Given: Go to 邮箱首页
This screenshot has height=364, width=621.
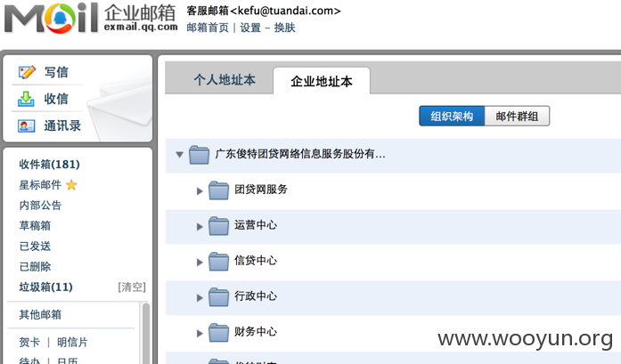Looking at the screenshot, I should click(x=208, y=28).
